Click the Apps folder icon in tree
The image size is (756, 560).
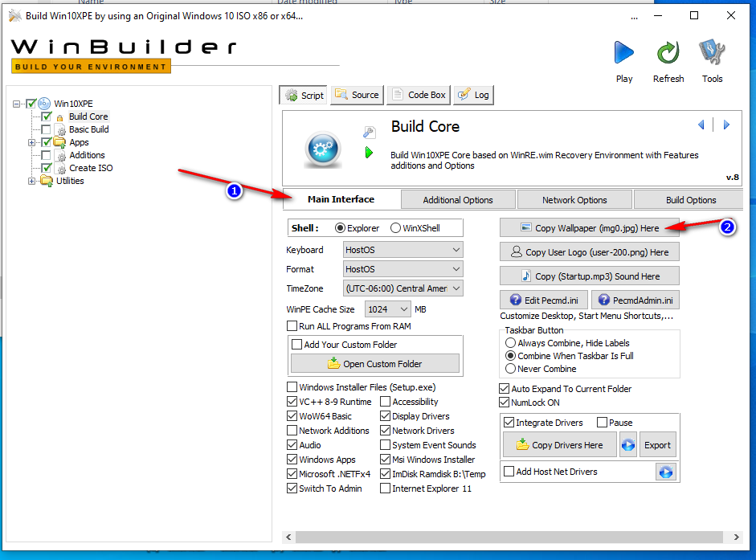59,142
